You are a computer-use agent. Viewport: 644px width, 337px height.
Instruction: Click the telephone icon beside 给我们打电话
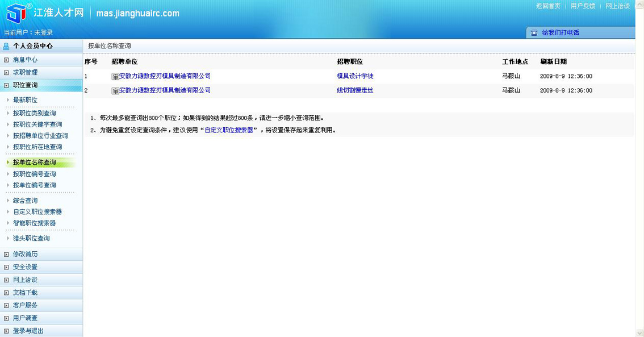click(534, 33)
